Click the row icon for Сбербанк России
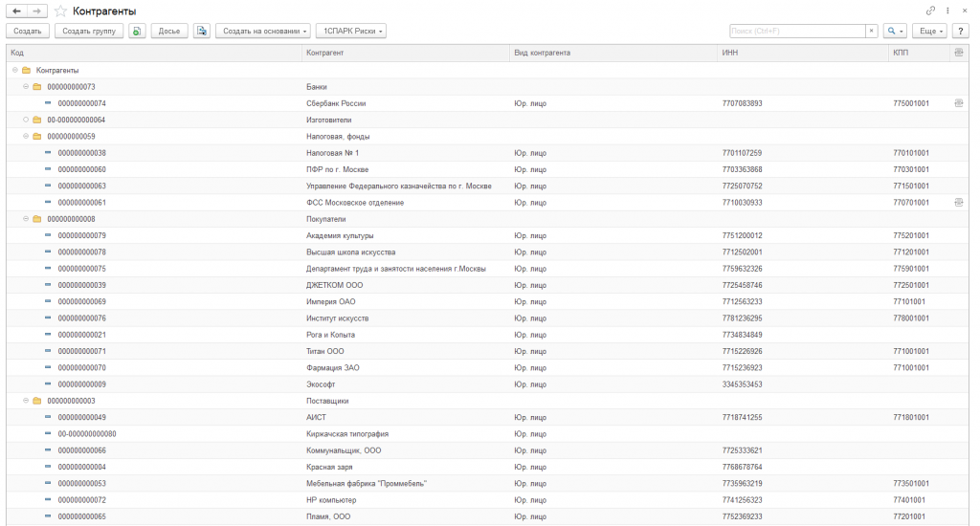Viewport: 980px width, 526px height. coord(959,103)
